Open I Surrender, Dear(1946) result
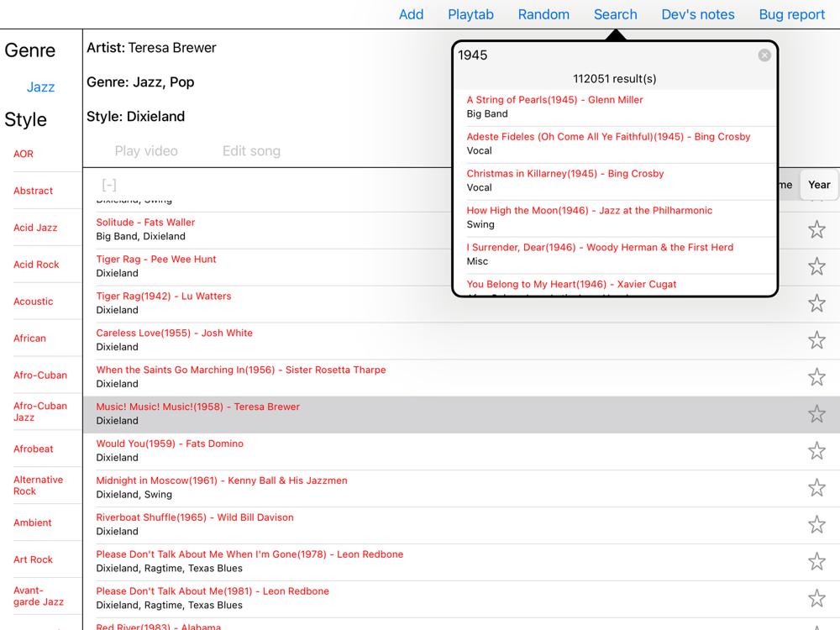The image size is (840, 630). (x=615, y=255)
